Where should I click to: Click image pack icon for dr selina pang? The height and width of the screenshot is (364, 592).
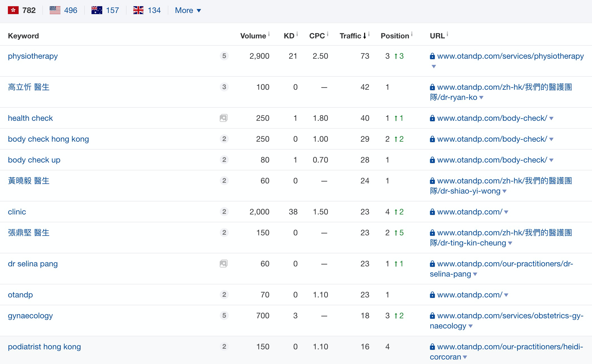coord(224,264)
